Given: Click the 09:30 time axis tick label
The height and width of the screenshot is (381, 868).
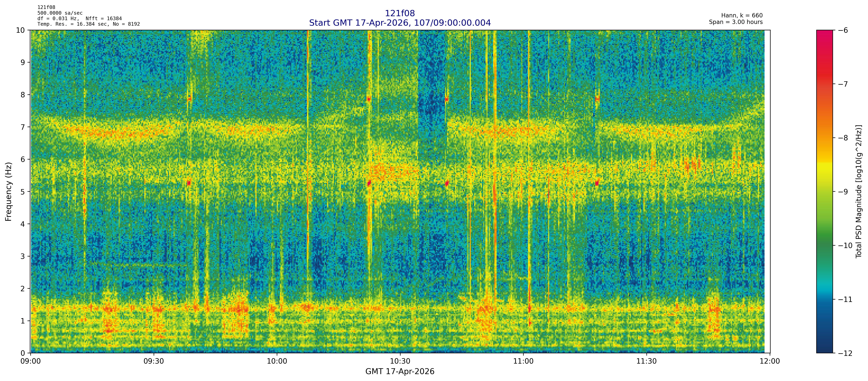Looking at the screenshot, I should tap(154, 362).
